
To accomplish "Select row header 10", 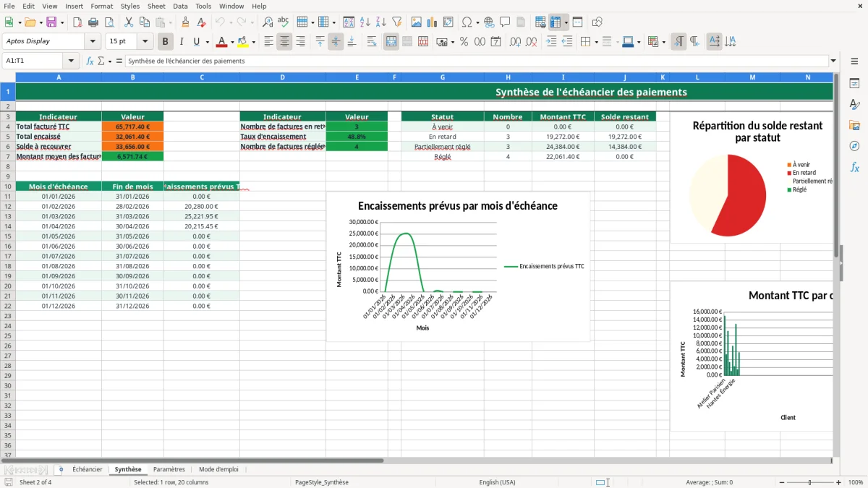I will [7, 186].
